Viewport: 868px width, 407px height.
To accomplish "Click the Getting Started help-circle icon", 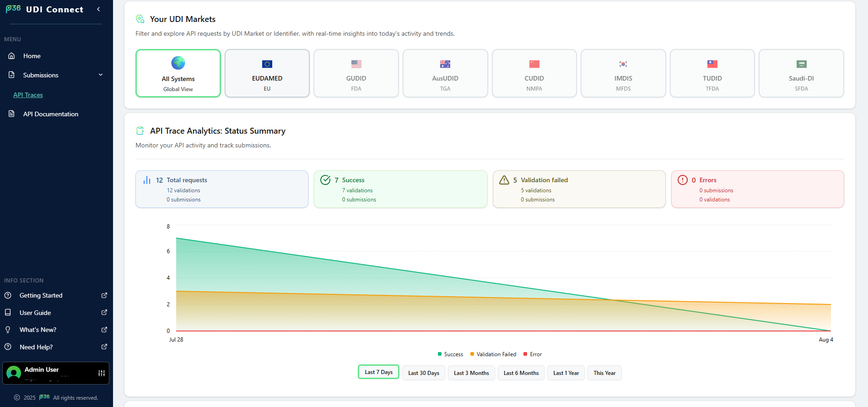I will pos(8,295).
